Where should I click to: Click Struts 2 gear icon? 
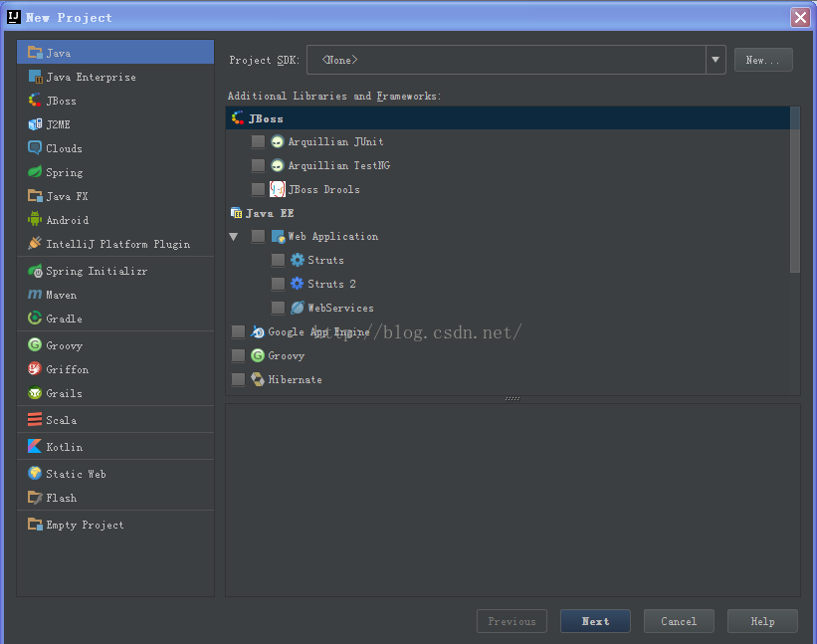click(x=297, y=284)
